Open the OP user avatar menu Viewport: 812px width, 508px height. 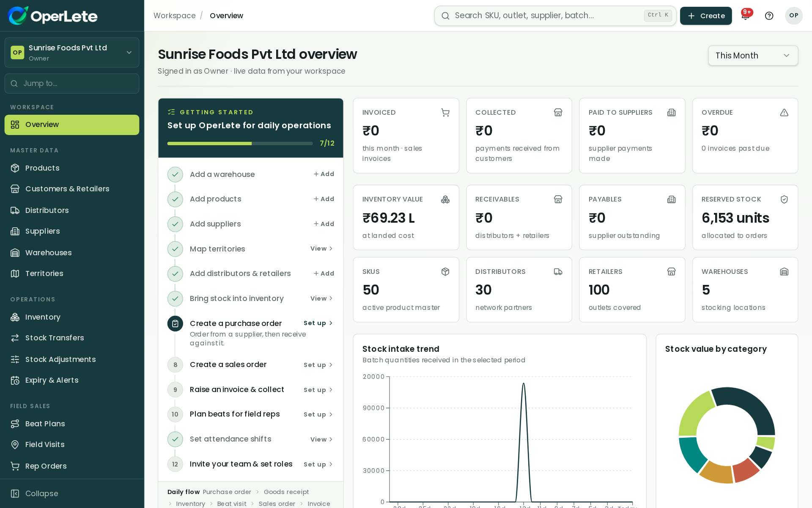click(794, 16)
